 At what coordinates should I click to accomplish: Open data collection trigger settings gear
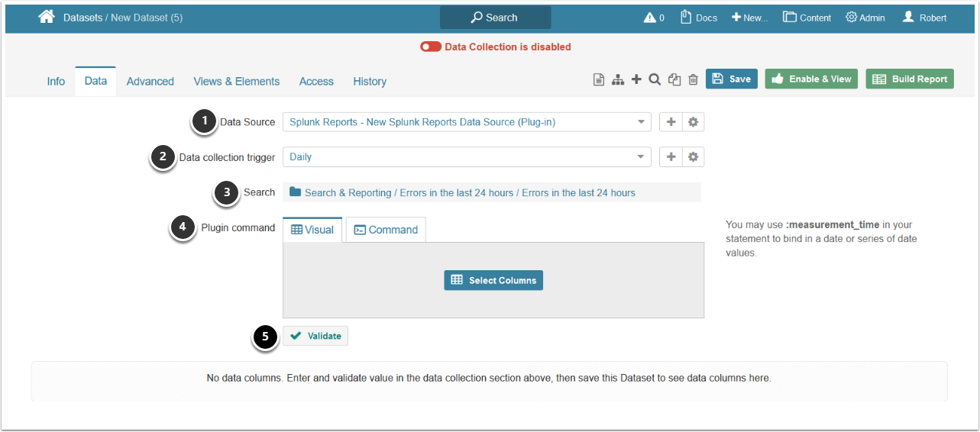(693, 156)
